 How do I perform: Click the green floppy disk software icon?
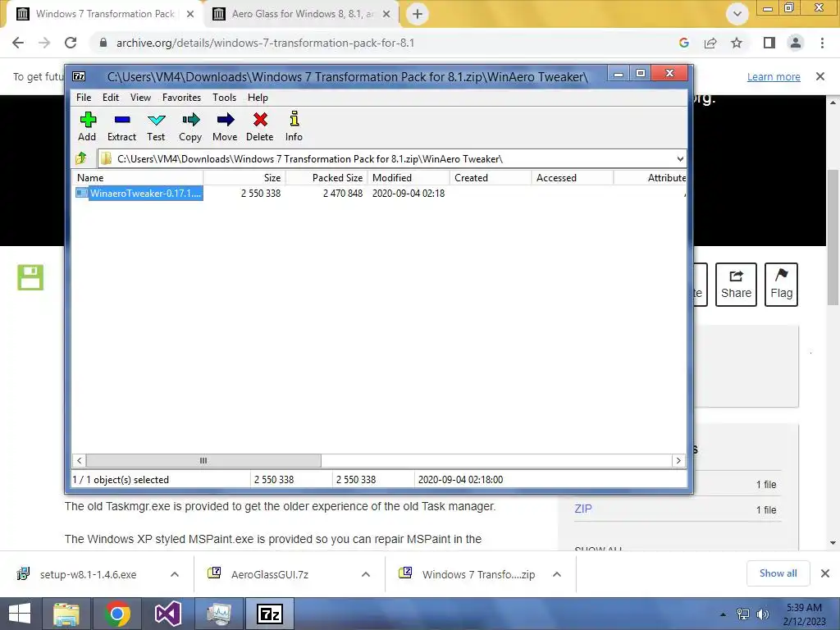(x=30, y=277)
